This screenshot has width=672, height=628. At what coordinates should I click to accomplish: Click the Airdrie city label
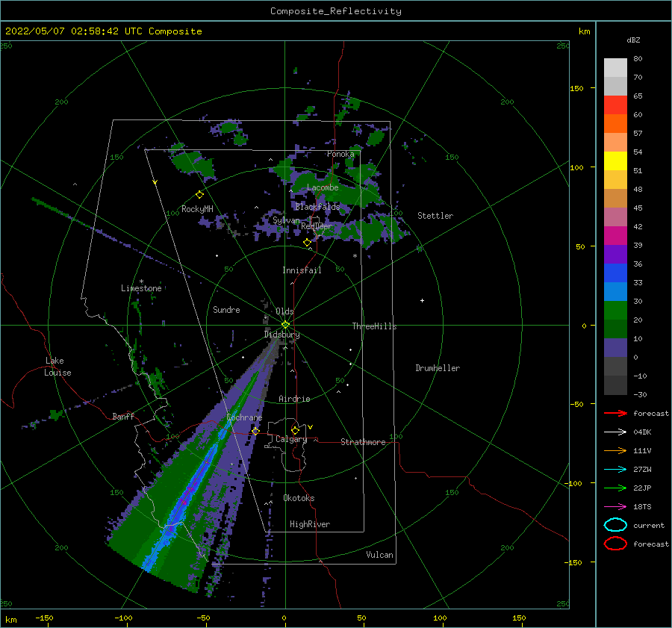coord(294,399)
